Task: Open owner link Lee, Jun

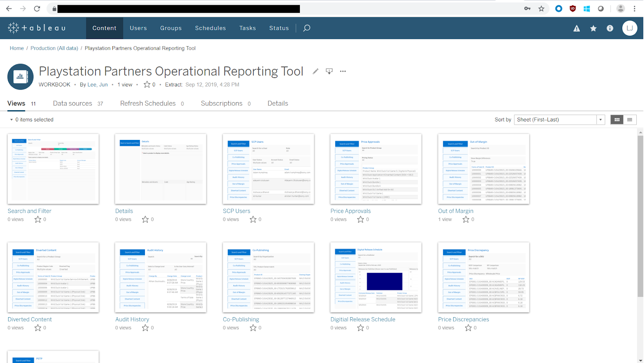Action: tap(97, 84)
